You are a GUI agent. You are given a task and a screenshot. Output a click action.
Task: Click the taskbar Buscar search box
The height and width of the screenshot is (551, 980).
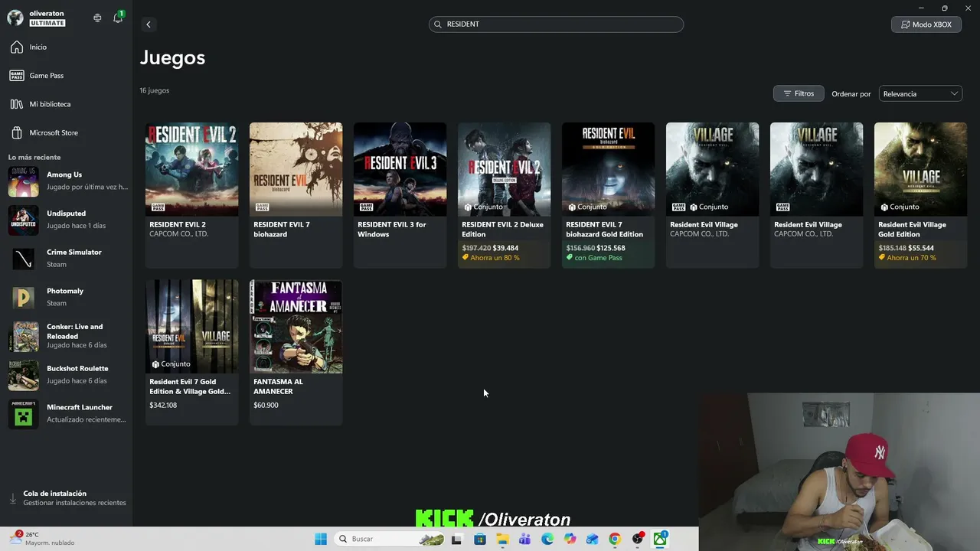click(390, 539)
